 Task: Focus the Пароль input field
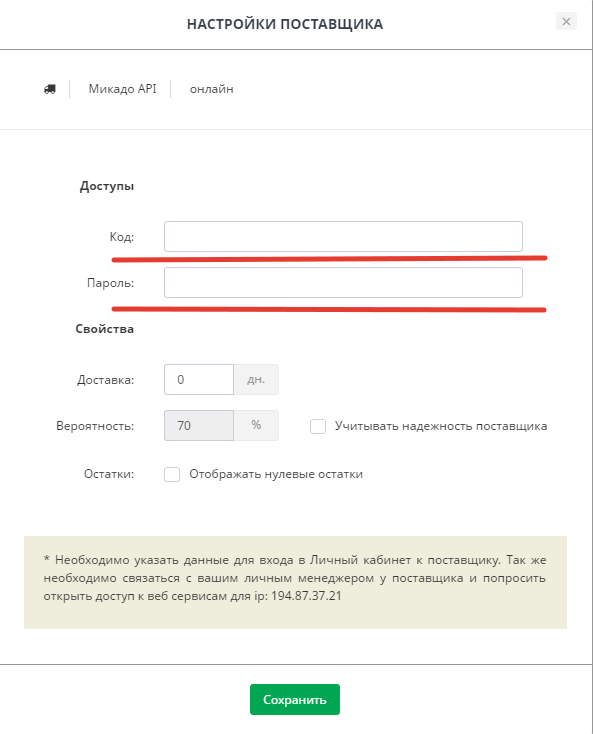pos(343,282)
